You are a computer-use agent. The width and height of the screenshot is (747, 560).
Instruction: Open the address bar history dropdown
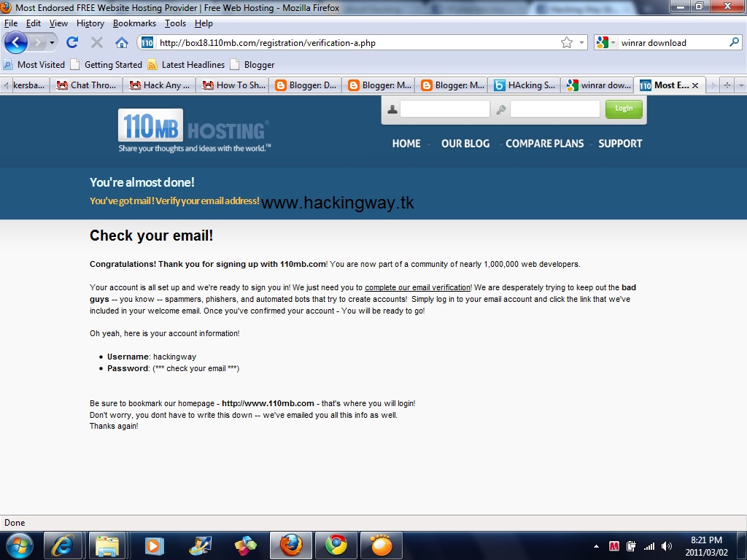tap(581, 43)
